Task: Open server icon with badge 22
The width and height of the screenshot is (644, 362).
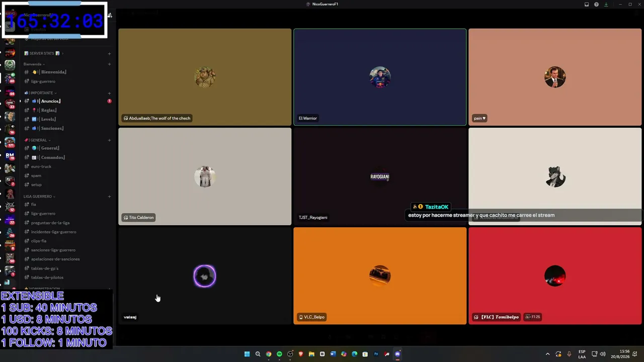Action: tap(10, 220)
